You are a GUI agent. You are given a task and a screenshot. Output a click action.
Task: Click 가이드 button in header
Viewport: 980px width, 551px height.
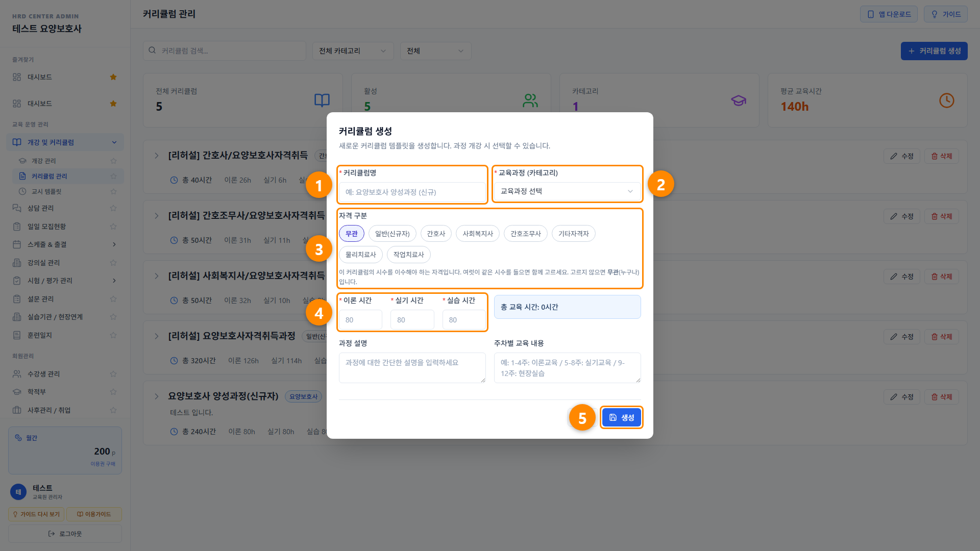coord(946,14)
